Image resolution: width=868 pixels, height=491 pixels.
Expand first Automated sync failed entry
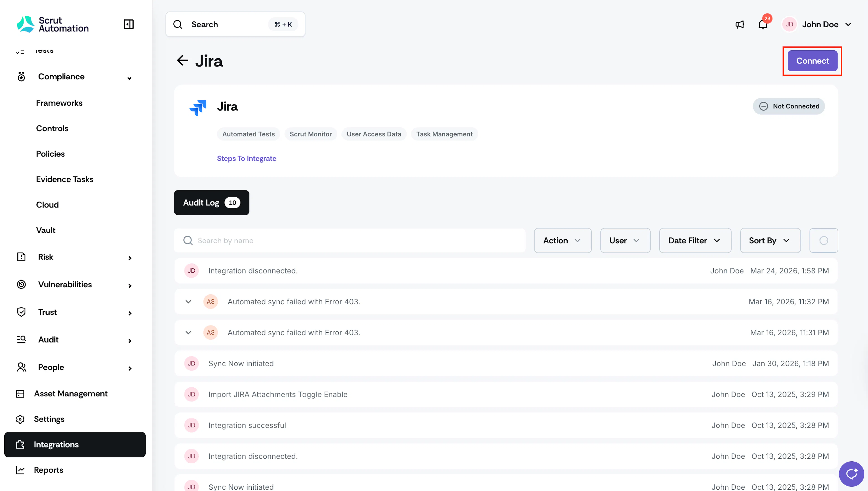(x=189, y=302)
